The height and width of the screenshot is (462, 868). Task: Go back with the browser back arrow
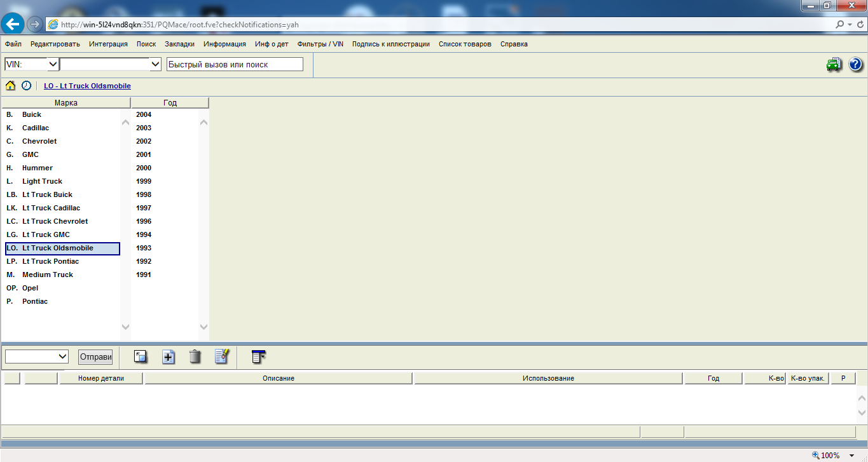pos(13,24)
